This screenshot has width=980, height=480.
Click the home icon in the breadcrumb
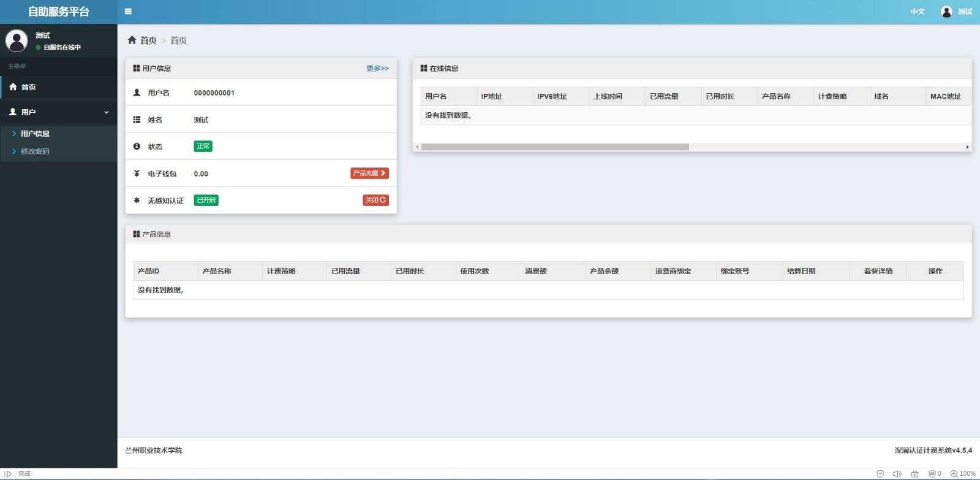[132, 40]
